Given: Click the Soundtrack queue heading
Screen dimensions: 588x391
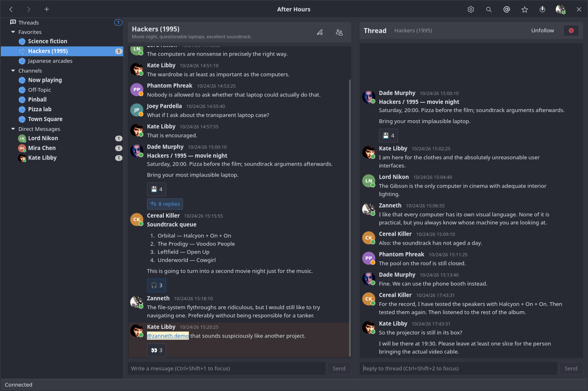Looking at the screenshot, I should click(x=172, y=225).
